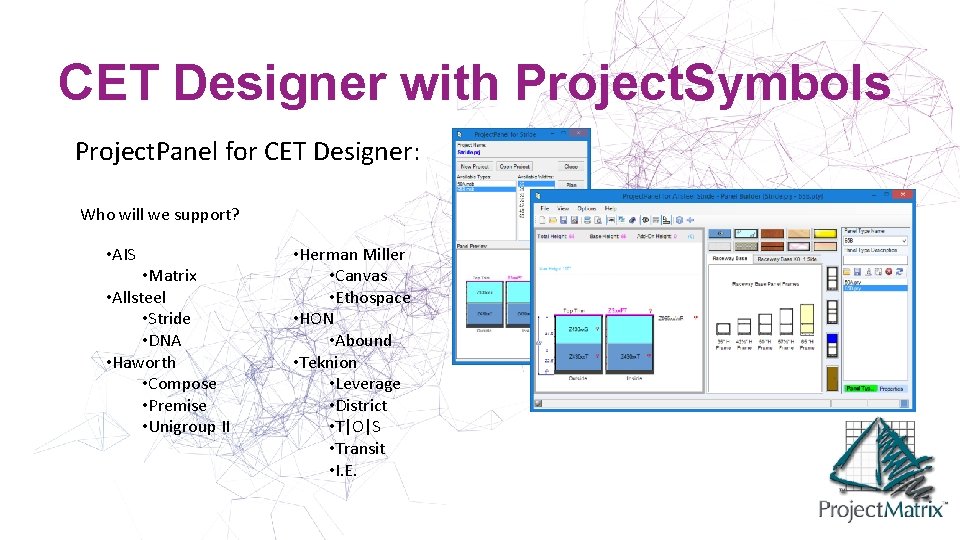Click Open Project button in ProjectPanel window
The width and height of the screenshot is (960, 540).
[514, 167]
